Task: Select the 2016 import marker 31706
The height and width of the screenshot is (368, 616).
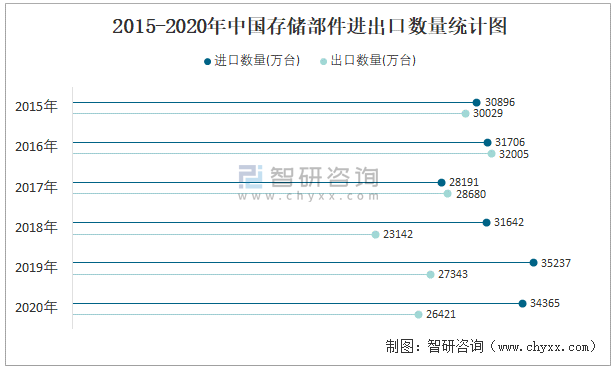Action: click(488, 143)
